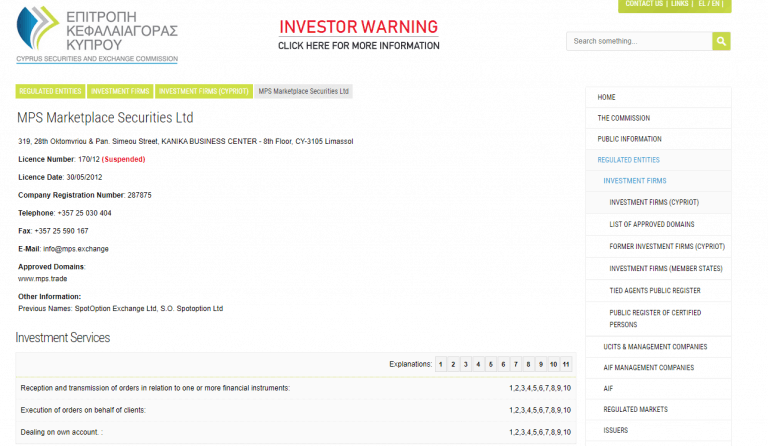
Task: Click the fax number +357 25 590 167
Action: tap(61, 231)
